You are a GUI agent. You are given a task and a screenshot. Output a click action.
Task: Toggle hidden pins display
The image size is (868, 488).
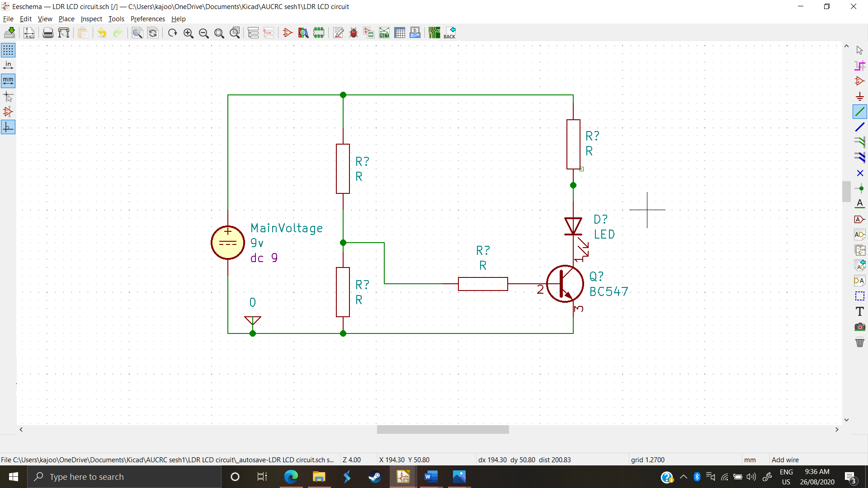point(8,112)
